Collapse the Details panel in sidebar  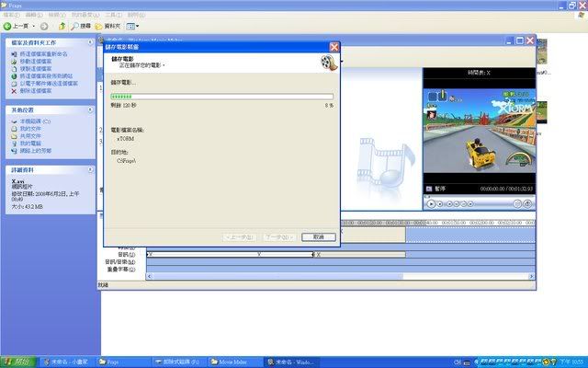point(92,170)
